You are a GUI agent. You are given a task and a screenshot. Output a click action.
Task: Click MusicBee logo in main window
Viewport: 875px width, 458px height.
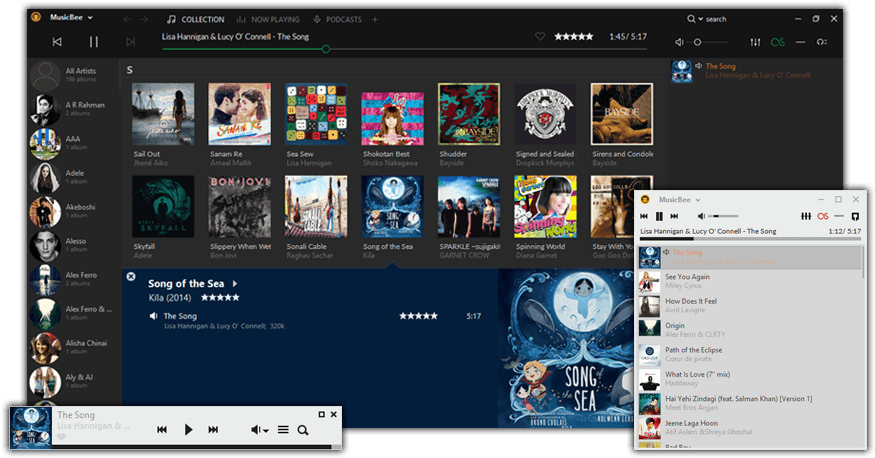(36, 17)
